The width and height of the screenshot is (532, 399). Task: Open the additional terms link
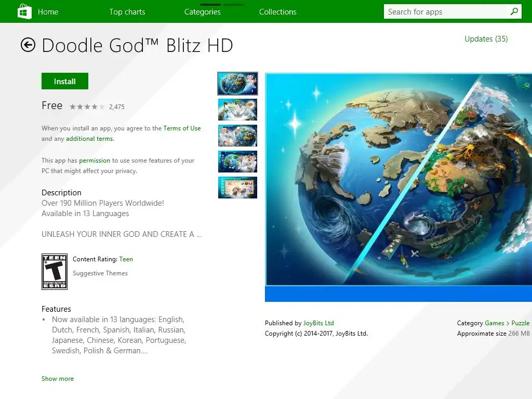click(x=89, y=139)
